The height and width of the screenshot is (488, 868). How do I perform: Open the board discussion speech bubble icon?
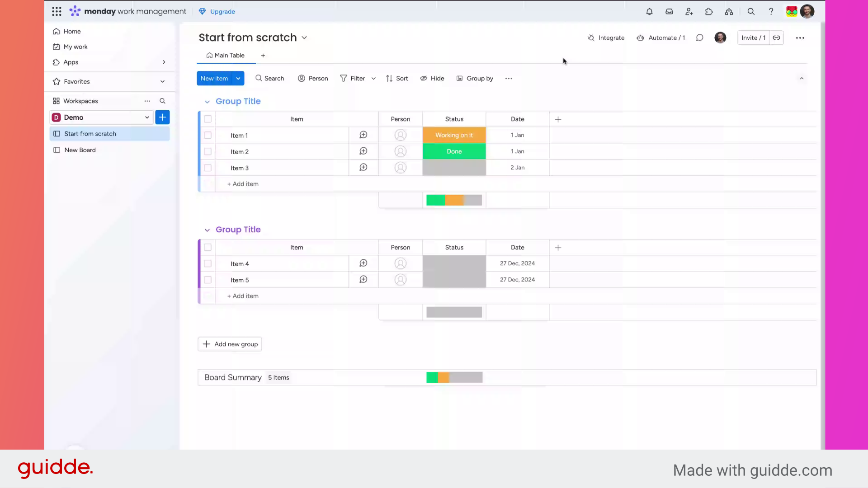click(x=699, y=38)
